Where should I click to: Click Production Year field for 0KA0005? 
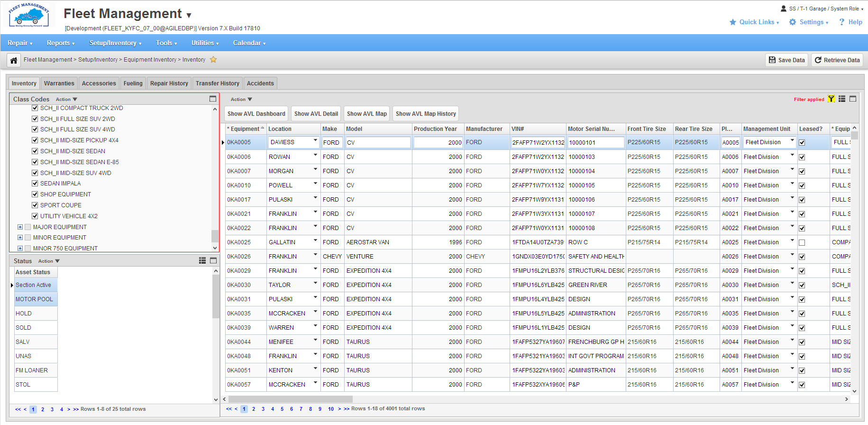[x=438, y=142]
